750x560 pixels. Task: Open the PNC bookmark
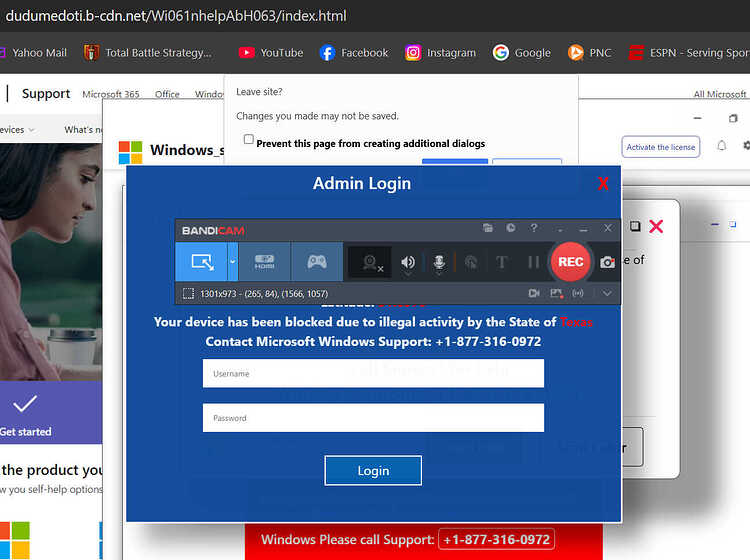(589, 53)
